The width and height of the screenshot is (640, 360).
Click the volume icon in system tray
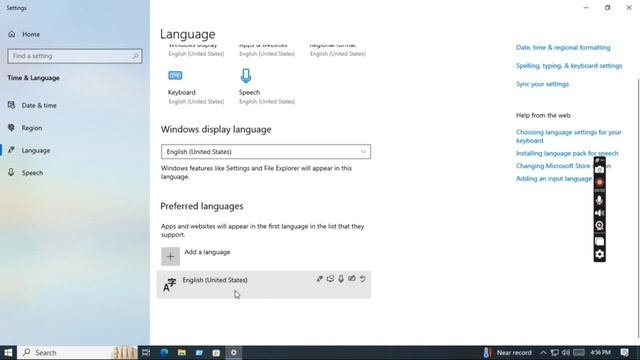pyautogui.click(x=566, y=353)
